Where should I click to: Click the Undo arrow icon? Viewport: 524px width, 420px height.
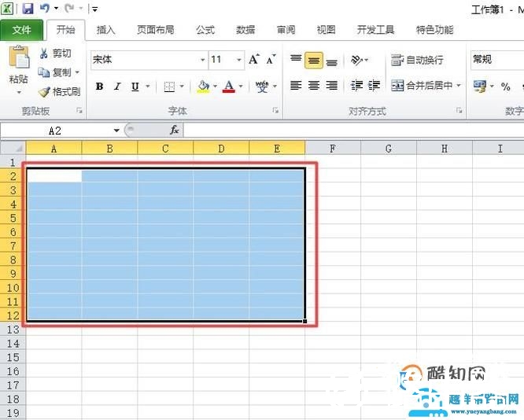tap(45, 8)
